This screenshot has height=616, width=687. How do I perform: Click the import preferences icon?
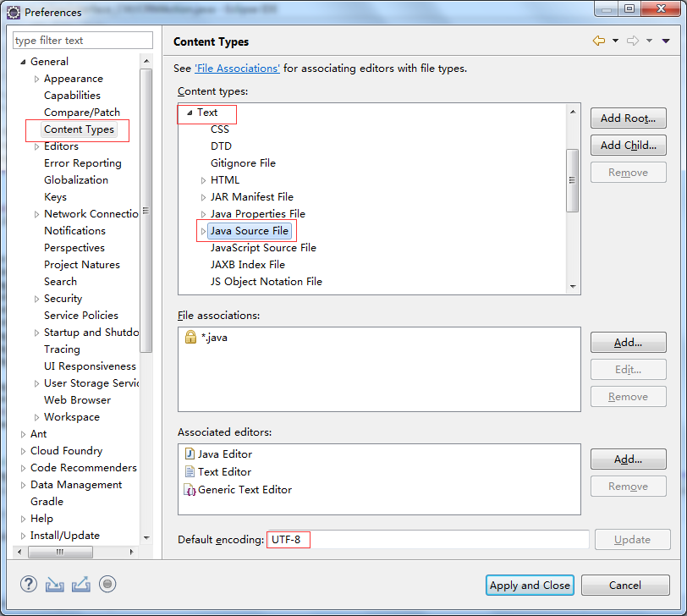tap(55, 584)
